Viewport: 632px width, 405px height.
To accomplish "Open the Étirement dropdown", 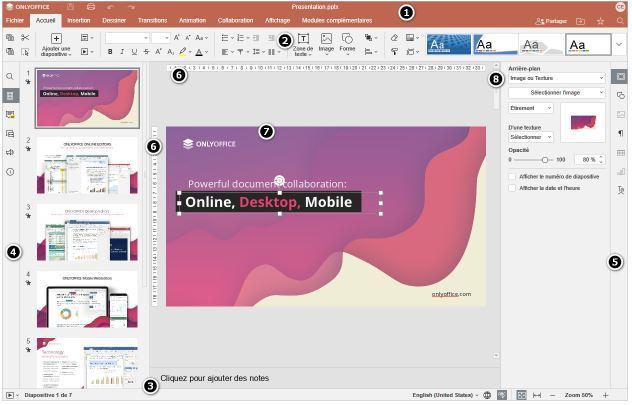I will [x=530, y=108].
